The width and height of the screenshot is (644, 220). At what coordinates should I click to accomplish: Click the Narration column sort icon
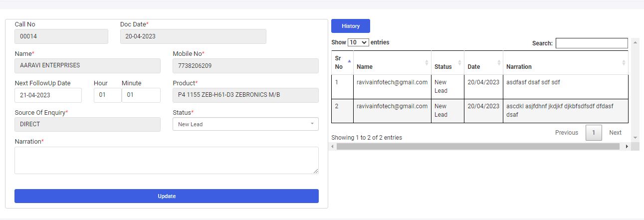pyautogui.click(x=624, y=62)
